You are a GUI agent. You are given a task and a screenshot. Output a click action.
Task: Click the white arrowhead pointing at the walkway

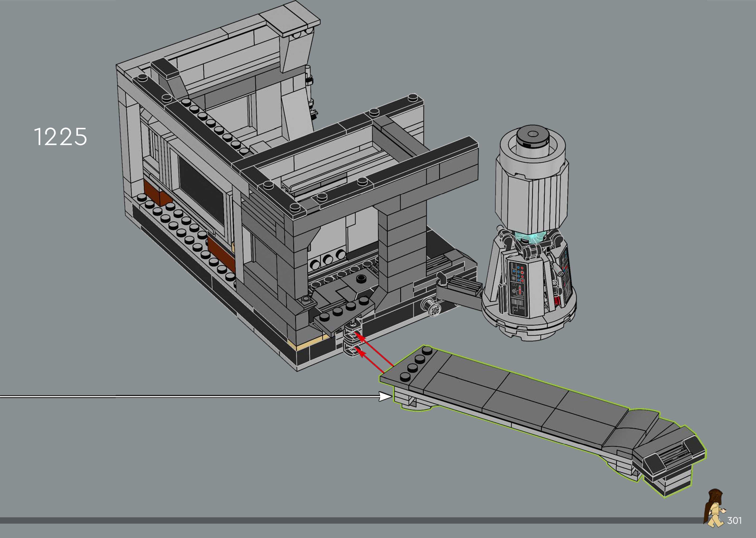[x=385, y=397]
